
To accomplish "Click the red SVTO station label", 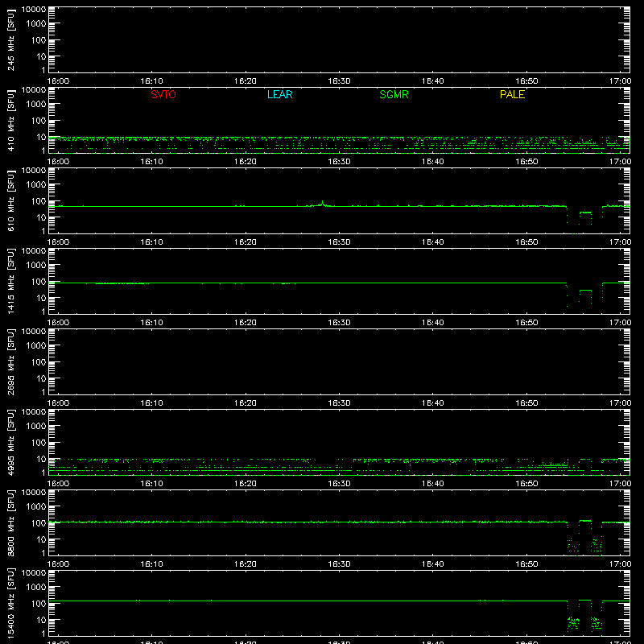I will pyautogui.click(x=163, y=94).
